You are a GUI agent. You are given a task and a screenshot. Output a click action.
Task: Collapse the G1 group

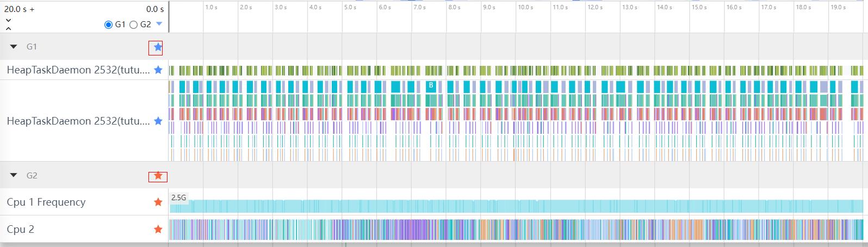coord(14,47)
